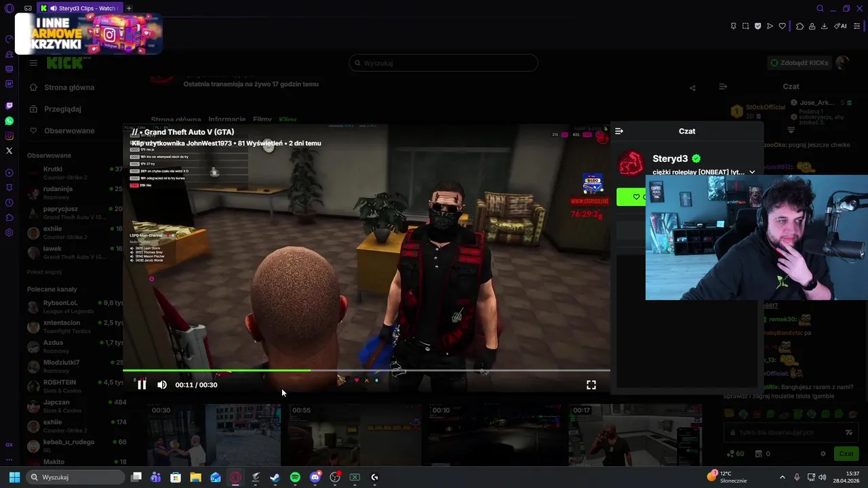Open recommended channel ROSHTEIN
Screen dimensions: 868x488
pyautogui.click(x=75, y=386)
